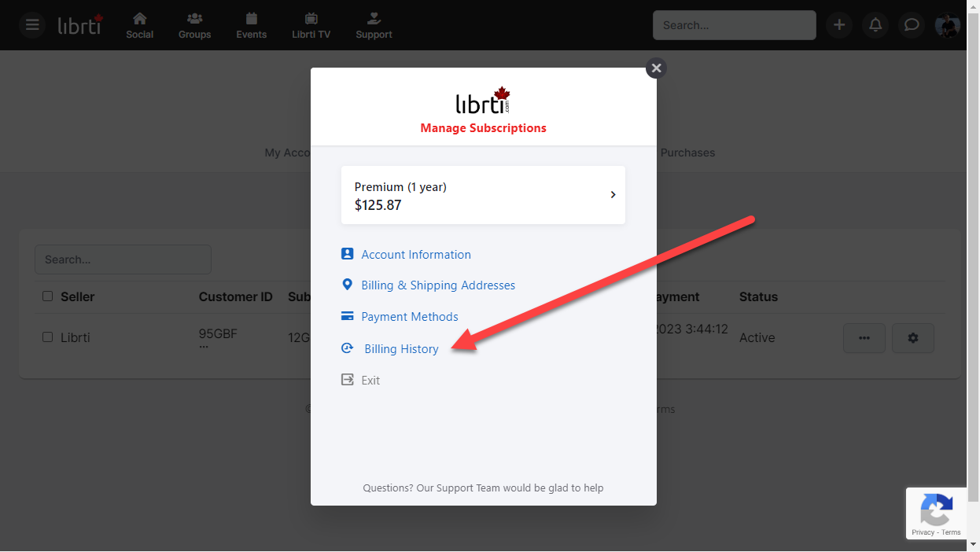Click the $125.87 price text
Screen dimensions: 980x552
point(378,205)
